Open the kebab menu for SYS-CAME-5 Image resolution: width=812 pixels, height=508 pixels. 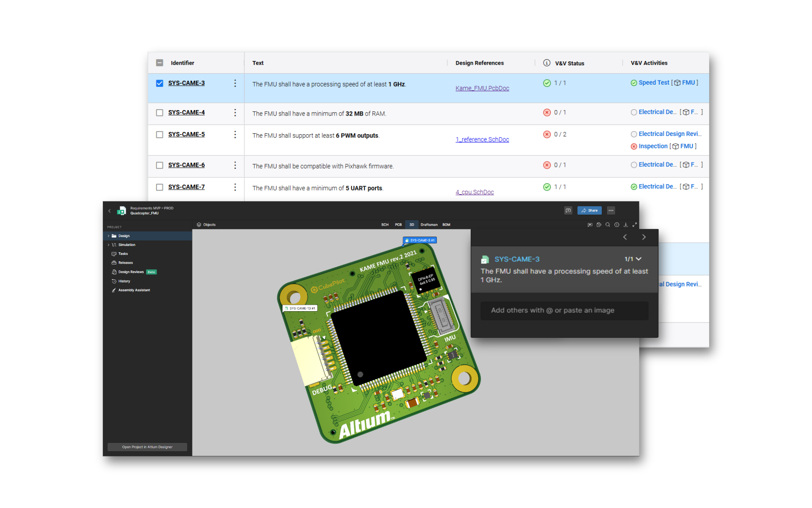[235, 135]
